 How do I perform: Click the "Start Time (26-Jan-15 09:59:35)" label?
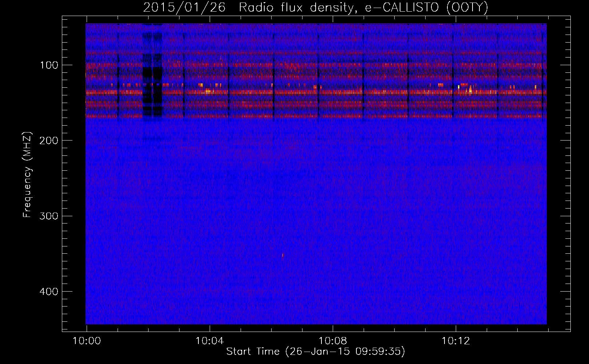pos(316,352)
